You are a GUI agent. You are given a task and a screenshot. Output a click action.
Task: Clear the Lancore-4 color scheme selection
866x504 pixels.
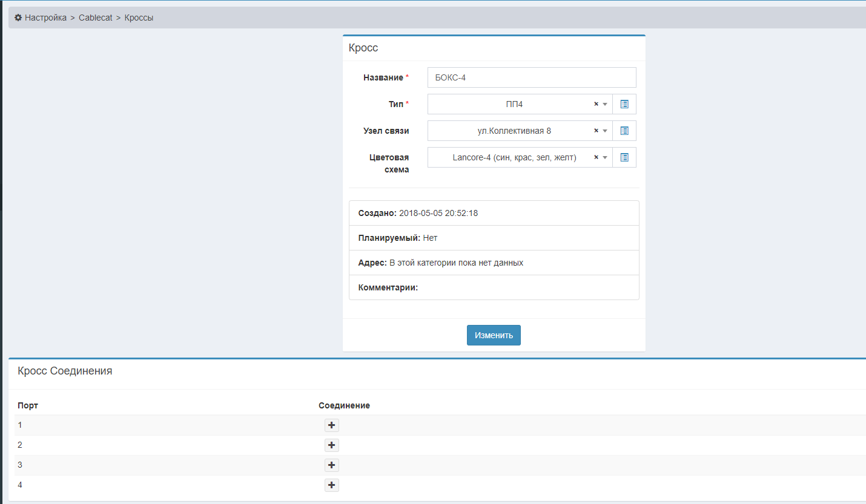tap(596, 157)
